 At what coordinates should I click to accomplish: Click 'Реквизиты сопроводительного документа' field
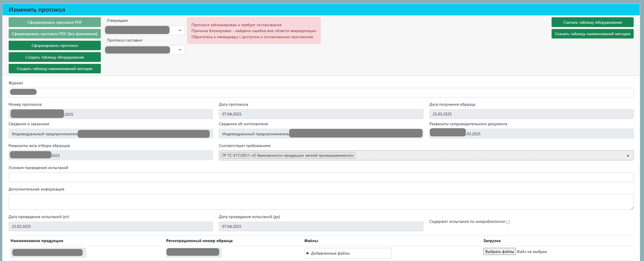click(x=532, y=134)
